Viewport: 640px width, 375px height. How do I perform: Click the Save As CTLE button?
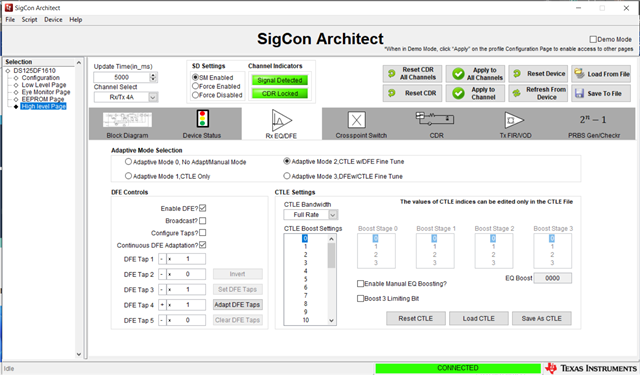pyautogui.click(x=542, y=318)
